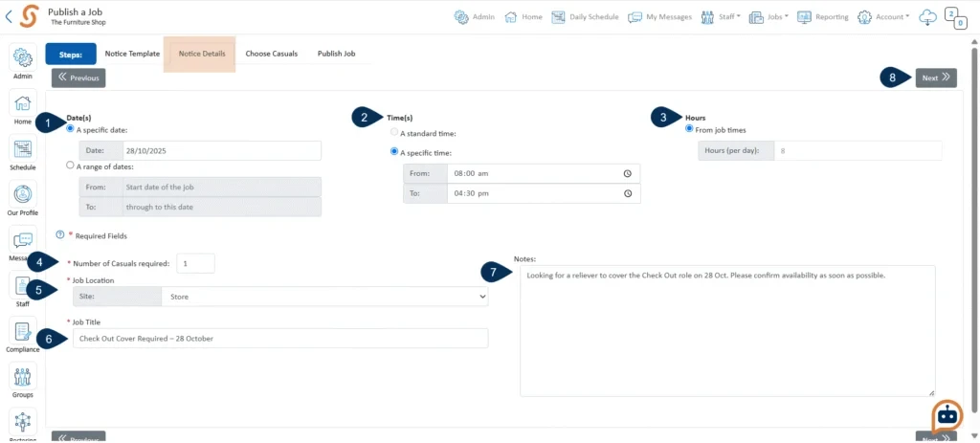Select the 'A standard time' radio option
This screenshot has width=980, height=443.
tap(393, 132)
